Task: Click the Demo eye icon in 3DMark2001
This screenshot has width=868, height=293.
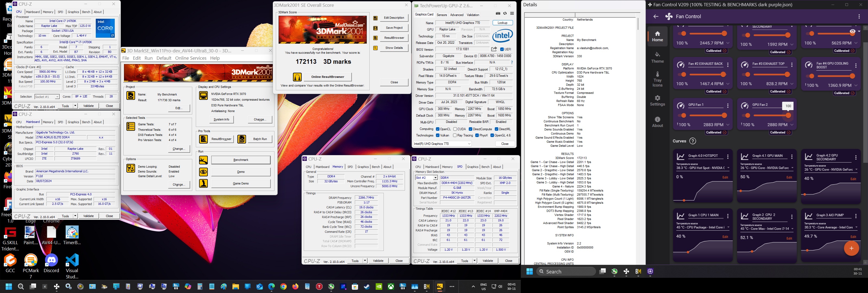Action: coord(203,172)
